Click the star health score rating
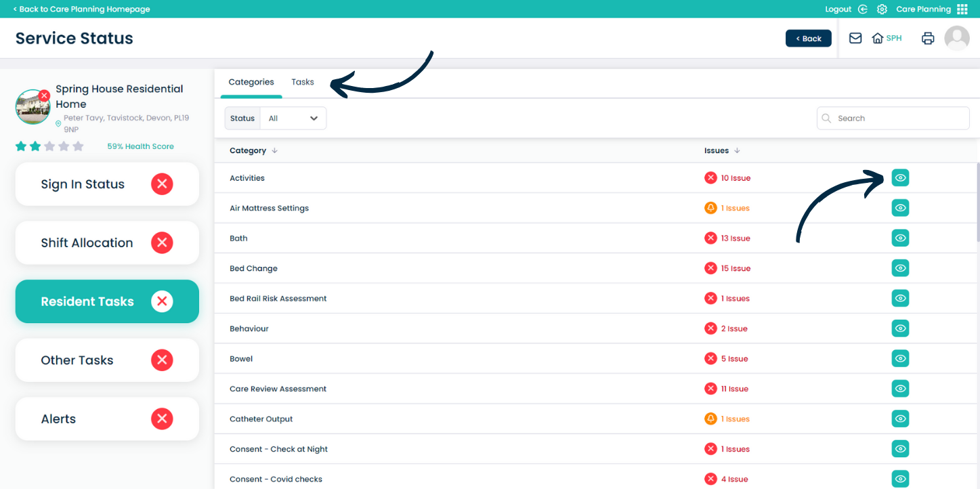Image resolution: width=980 pixels, height=489 pixels. click(49, 146)
